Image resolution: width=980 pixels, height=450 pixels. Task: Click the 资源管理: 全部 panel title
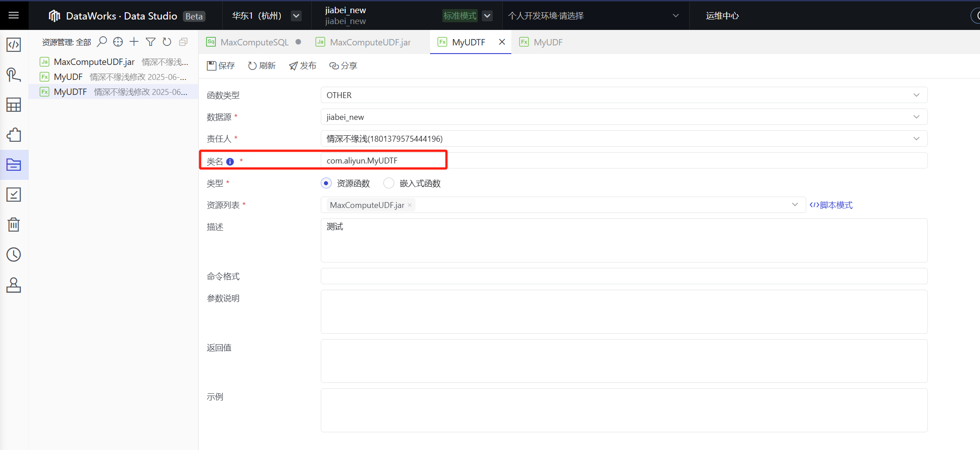(67, 42)
